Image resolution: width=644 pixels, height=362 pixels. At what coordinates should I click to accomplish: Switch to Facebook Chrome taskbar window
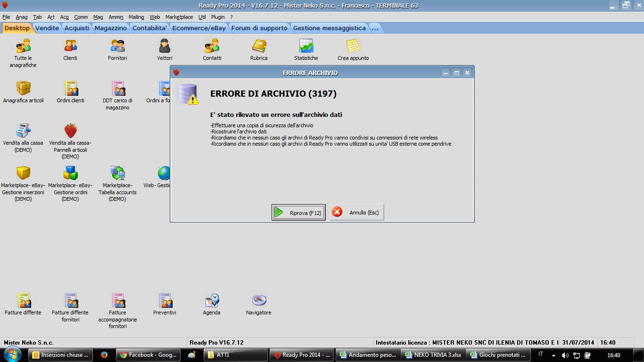(x=148, y=355)
